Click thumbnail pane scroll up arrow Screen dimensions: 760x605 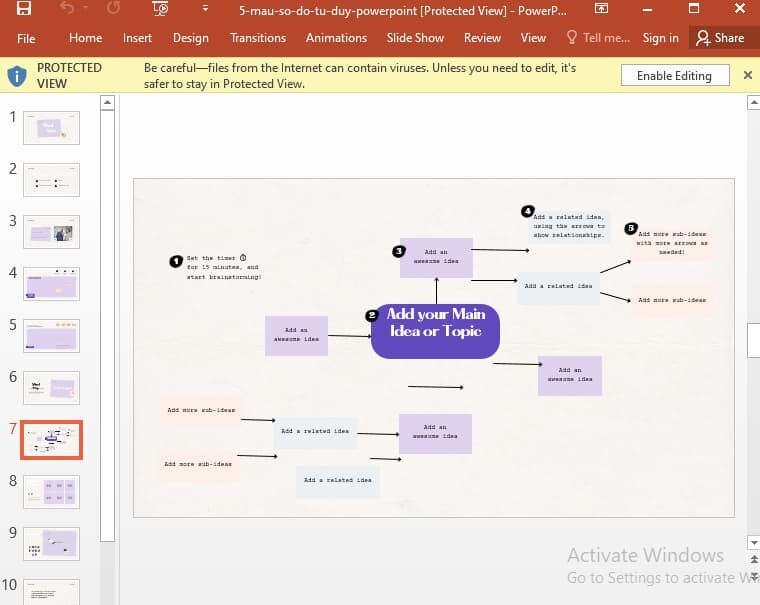point(108,103)
